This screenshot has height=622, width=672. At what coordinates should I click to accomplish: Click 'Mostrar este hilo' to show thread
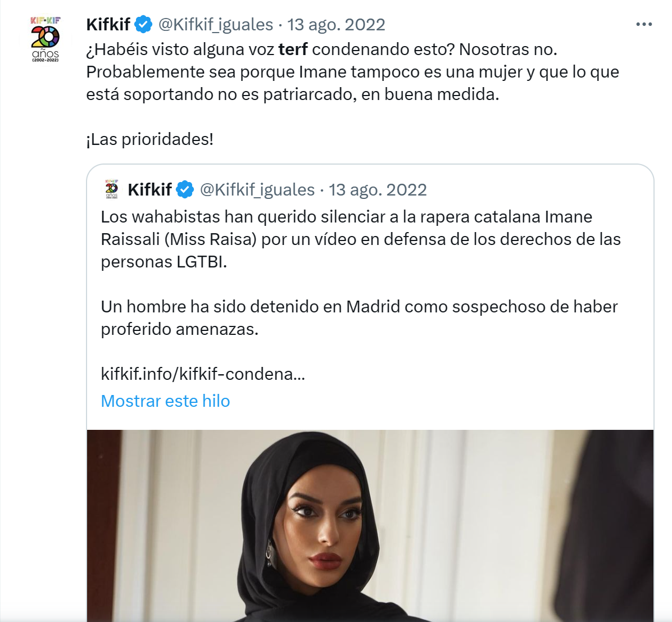(x=165, y=401)
